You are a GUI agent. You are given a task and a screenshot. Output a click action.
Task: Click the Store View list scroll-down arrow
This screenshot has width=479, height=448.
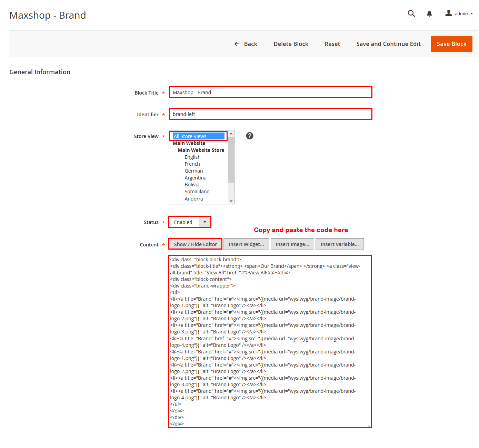coord(231,201)
